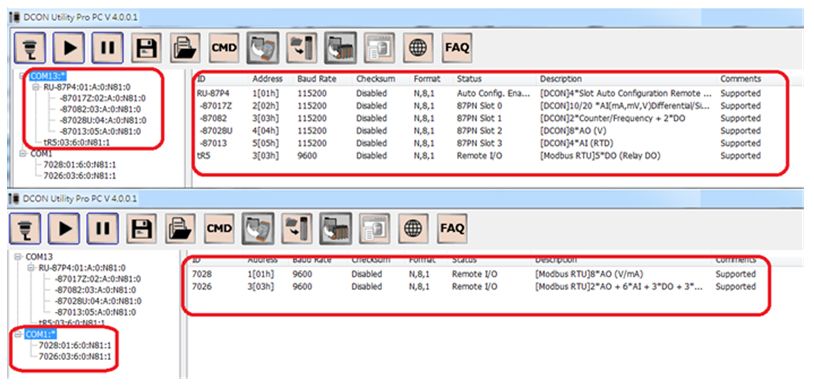Select 7026:03:6:0:N81:1 in bottom tree
Screen dimensions: 814x391
[x=75, y=356]
